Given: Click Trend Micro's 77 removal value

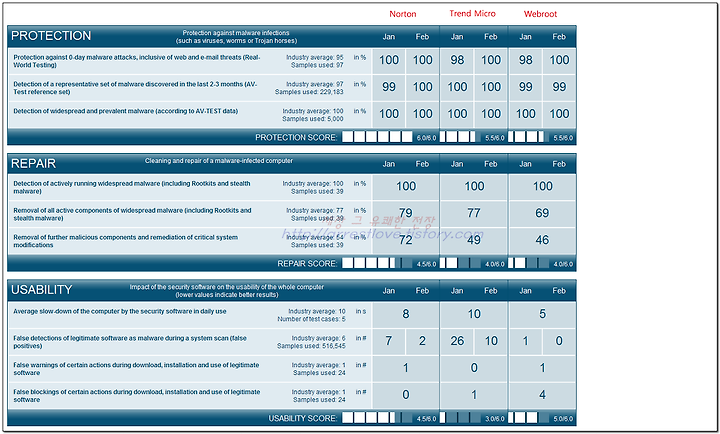Looking at the screenshot, I should click(x=473, y=213).
